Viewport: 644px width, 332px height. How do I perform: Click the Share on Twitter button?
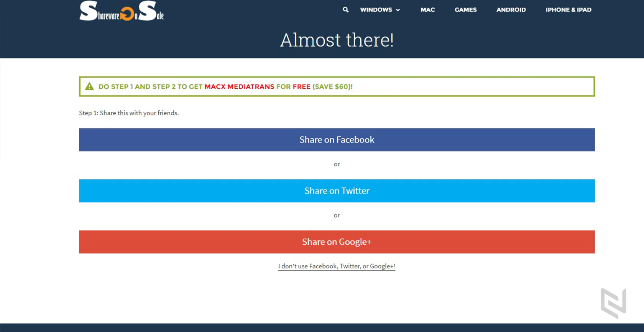click(337, 191)
